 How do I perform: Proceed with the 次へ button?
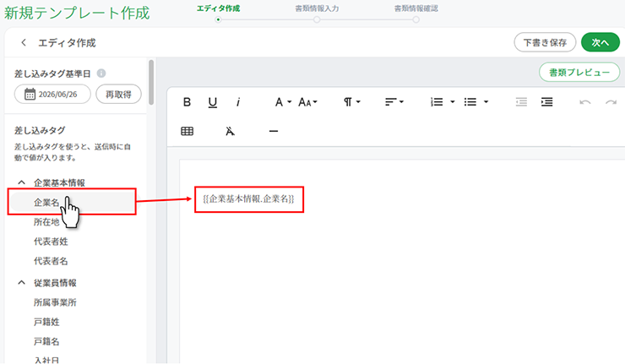click(601, 42)
